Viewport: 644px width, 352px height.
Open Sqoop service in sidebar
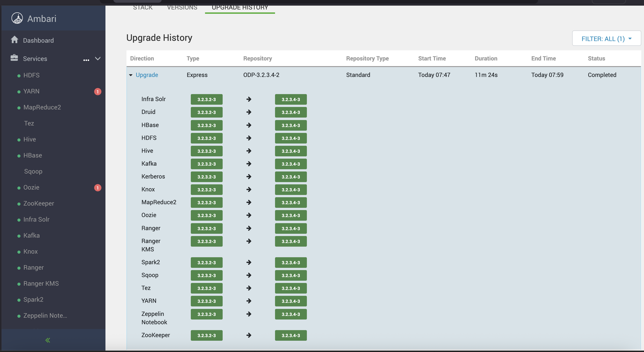click(33, 171)
